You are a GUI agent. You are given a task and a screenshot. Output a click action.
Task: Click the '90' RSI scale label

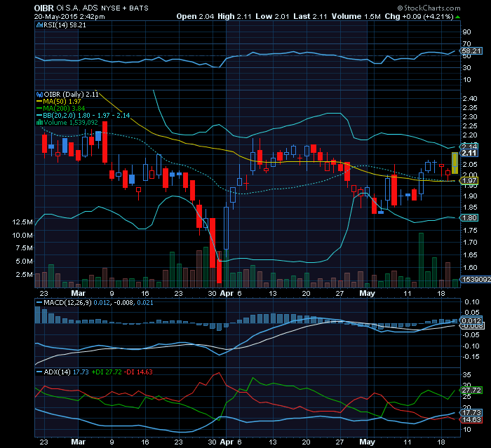click(466, 32)
